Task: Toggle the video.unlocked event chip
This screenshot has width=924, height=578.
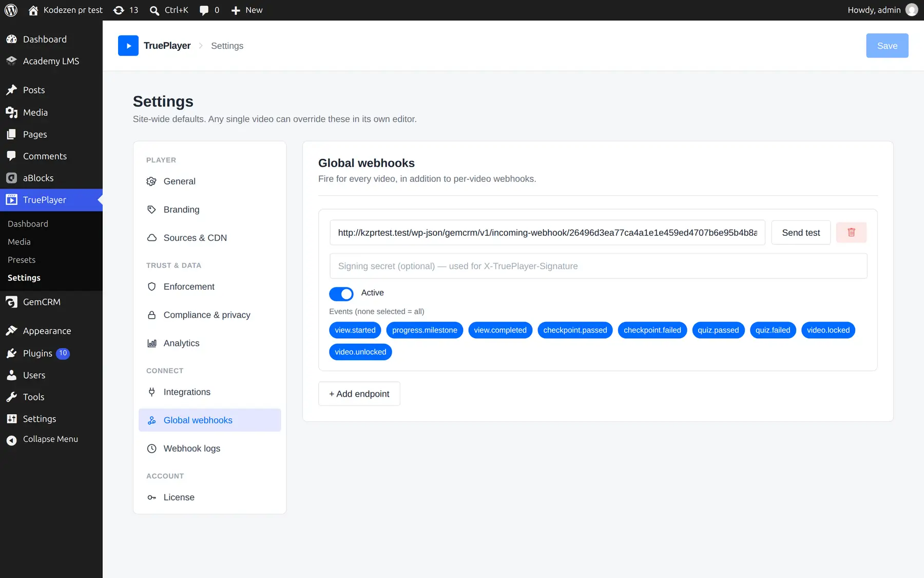Action: tap(360, 352)
